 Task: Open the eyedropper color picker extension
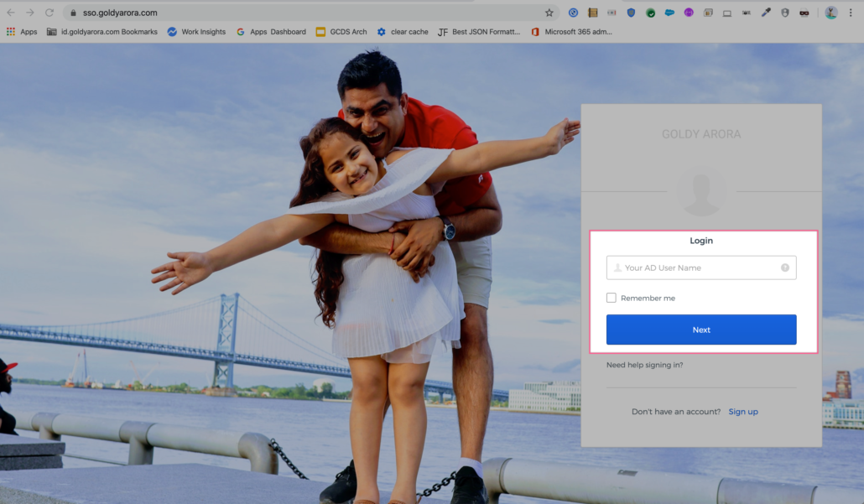766,13
